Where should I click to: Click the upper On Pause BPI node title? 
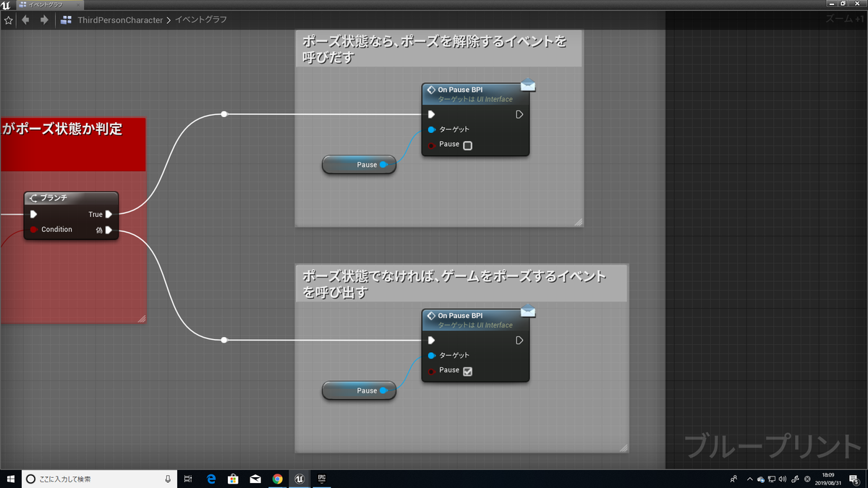[x=460, y=90]
